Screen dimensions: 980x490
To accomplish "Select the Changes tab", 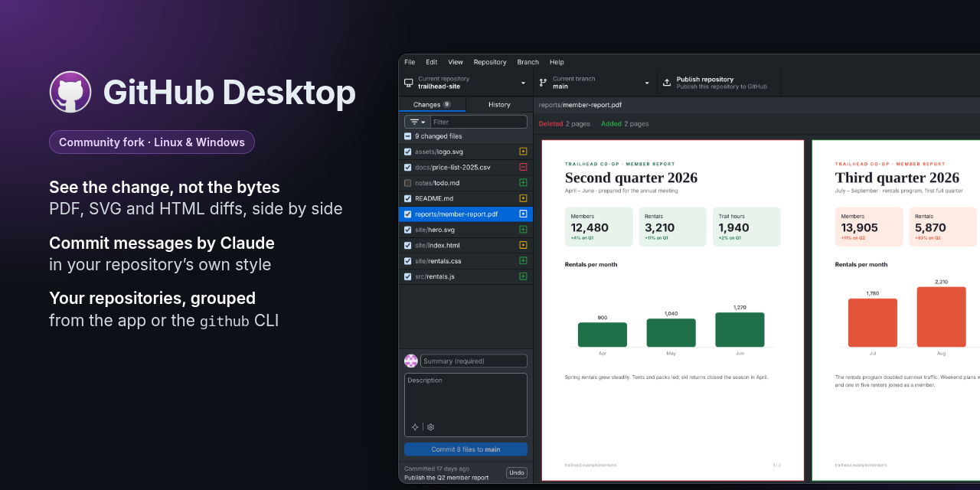I will (x=432, y=105).
